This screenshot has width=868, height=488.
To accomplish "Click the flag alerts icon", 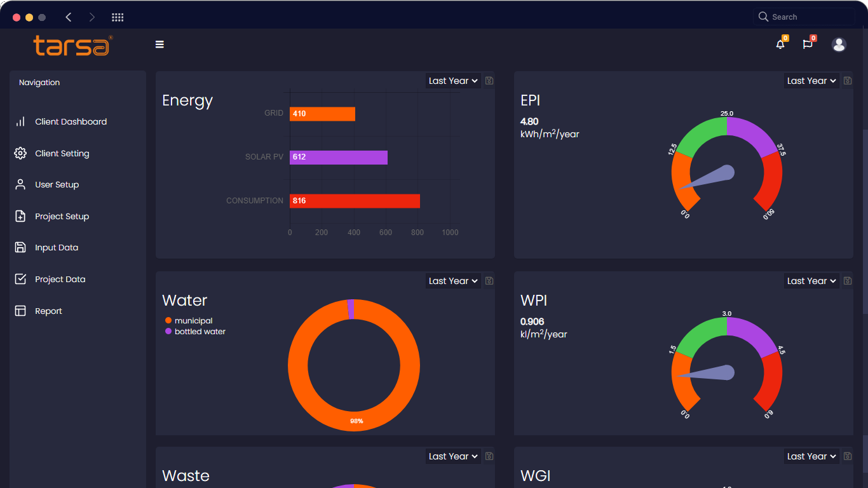I will (x=807, y=44).
